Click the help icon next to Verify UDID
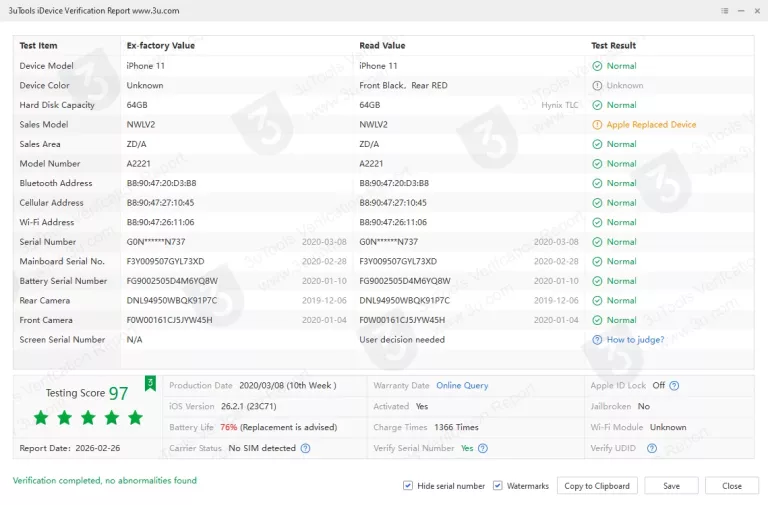This screenshot has width=768, height=505. coord(650,449)
